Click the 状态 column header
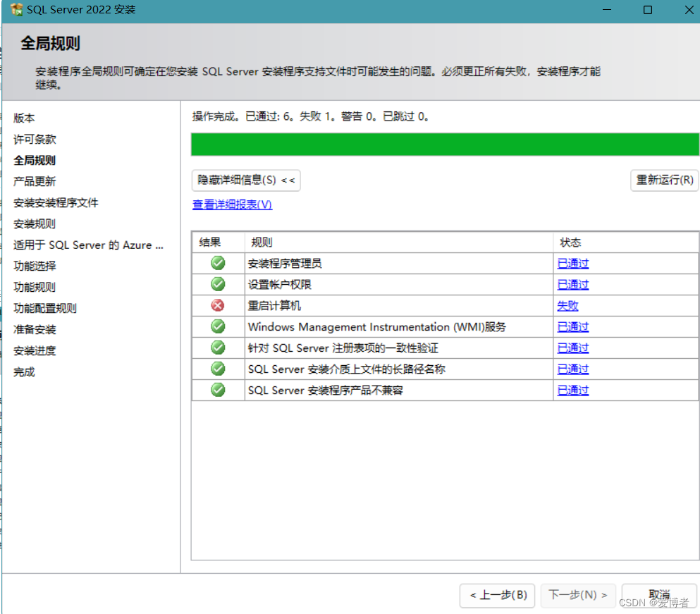Screen dimensions: 700x614 [x=571, y=242]
